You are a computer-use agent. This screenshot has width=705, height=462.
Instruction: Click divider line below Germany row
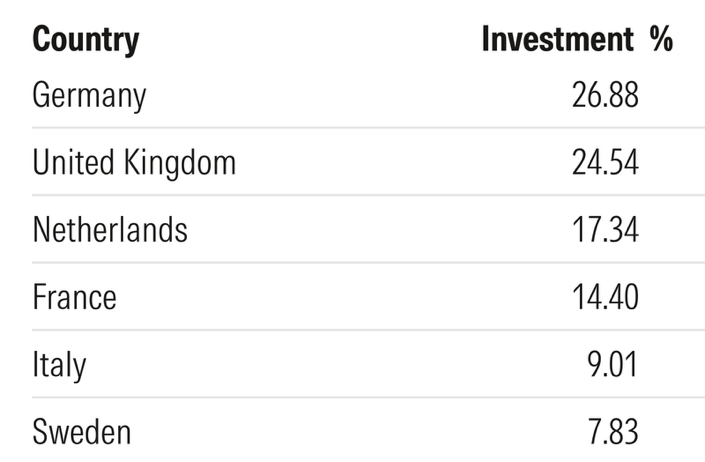pos(368,128)
